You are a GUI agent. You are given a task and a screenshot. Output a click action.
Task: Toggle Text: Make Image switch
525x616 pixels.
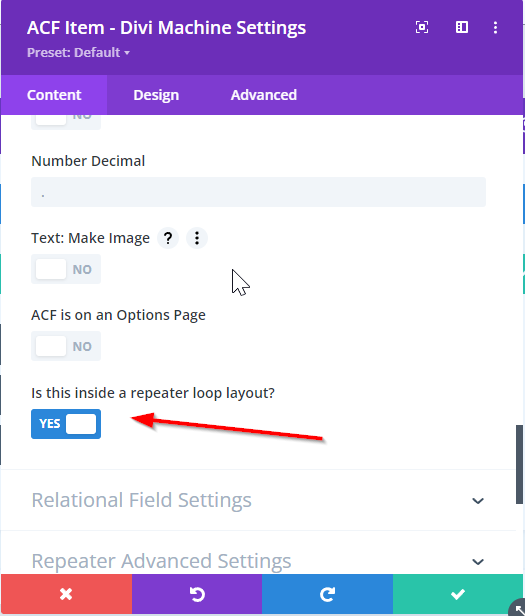66,269
